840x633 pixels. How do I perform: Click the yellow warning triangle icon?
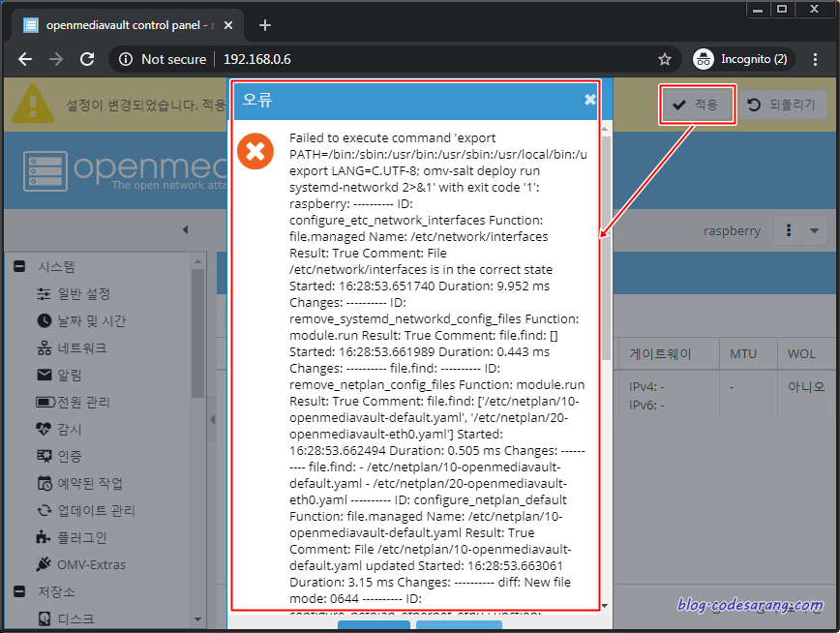click(x=33, y=104)
